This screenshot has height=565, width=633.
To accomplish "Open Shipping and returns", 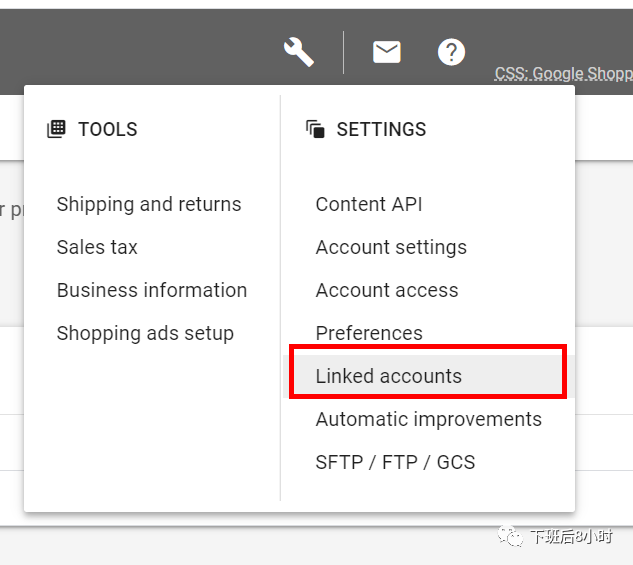I will (149, 204).
